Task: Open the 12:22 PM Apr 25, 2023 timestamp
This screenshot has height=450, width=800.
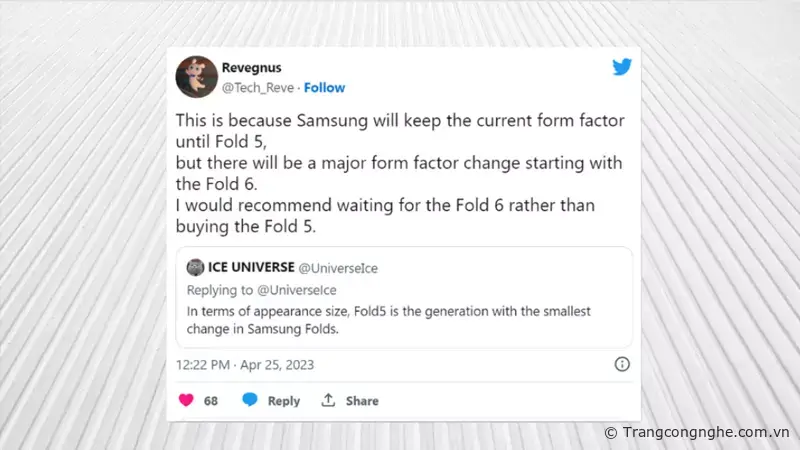Action: pyautogui.click(x=245, y=365)
